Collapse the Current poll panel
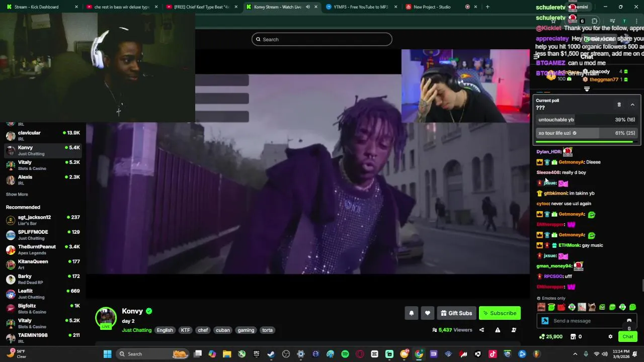The width and height of the screenshot is (644, 362). click(632, 105)
